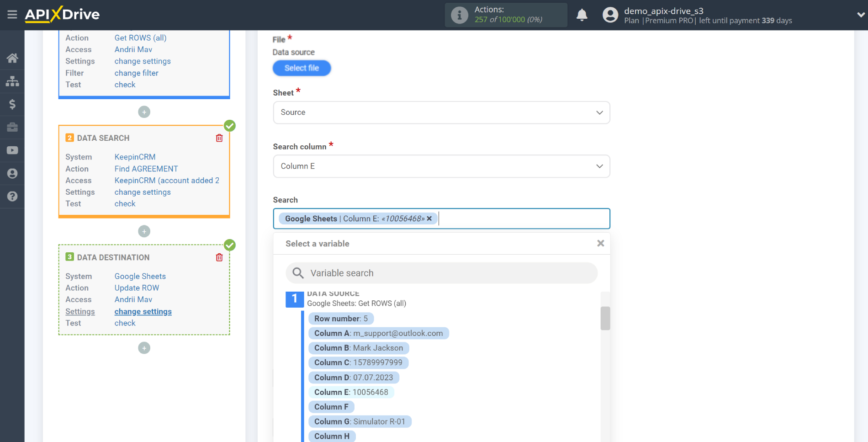Close the Select a variable panel

(600, 243)
